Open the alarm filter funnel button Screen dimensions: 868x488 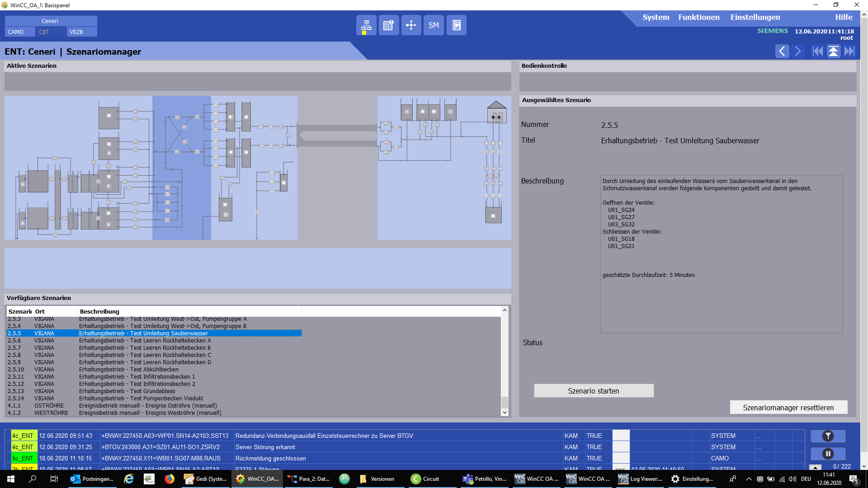828,436
